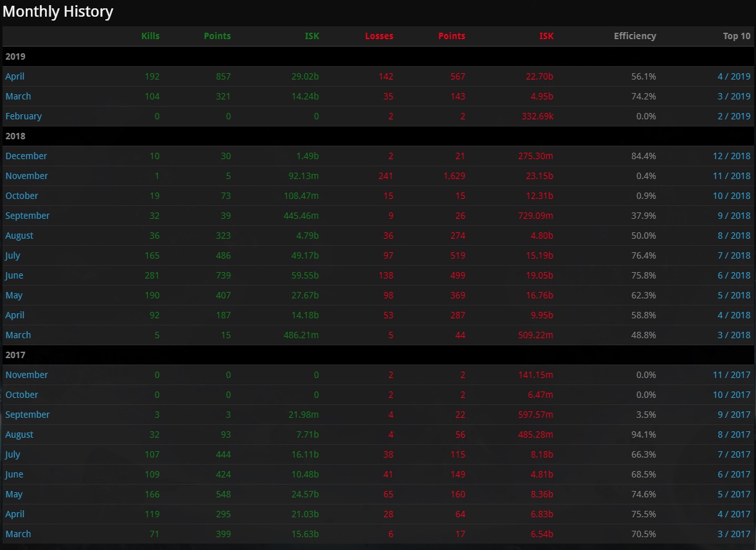Click the Losses column header
Image resolution: width=756 pixels, height=550 pixels.
379,36
